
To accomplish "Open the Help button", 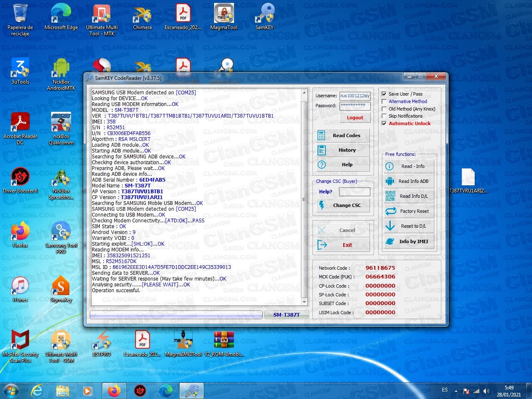I will click(343, 165).
